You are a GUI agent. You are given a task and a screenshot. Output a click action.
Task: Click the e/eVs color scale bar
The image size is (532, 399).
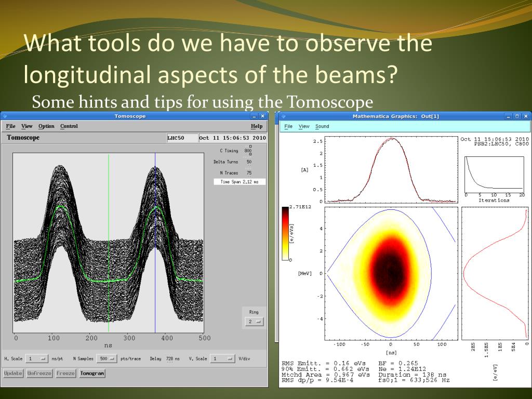(x=285, y=233)
